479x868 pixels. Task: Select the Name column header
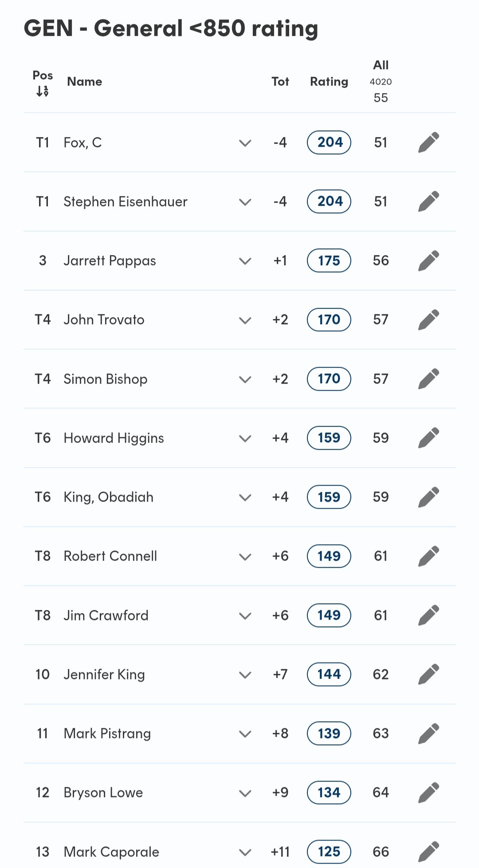point(85,82)
